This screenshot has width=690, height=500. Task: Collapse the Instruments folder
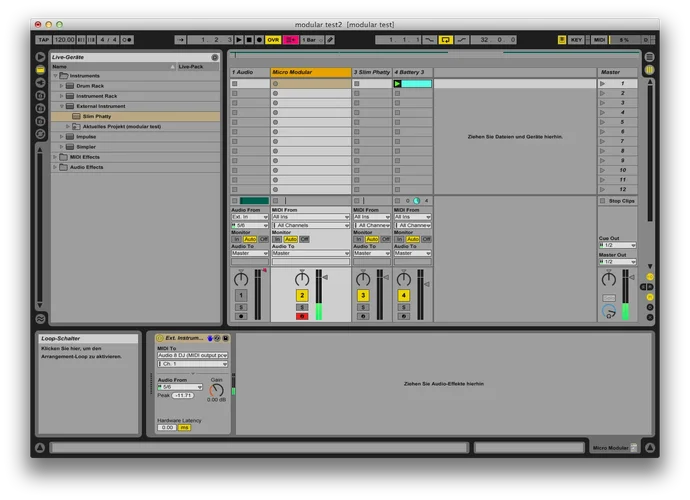(55, 76)
